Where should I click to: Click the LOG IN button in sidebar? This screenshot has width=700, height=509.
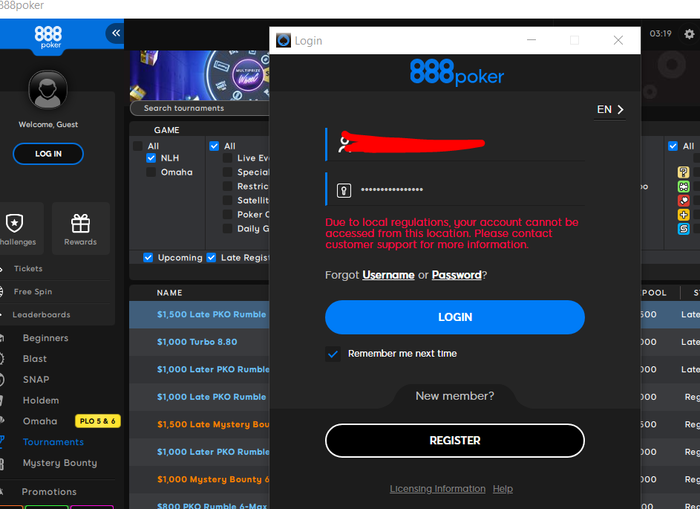coord(48,154)
